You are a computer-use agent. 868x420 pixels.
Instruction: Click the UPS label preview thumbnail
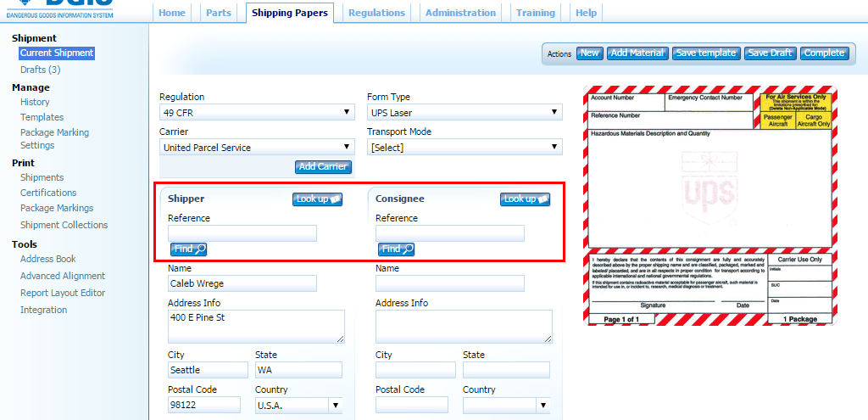pos(710,205)
